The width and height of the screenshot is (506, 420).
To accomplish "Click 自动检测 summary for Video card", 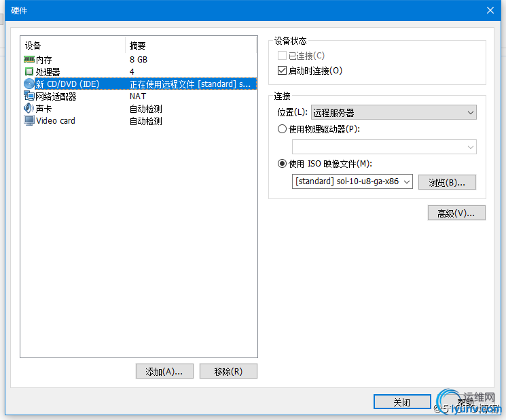I will click(x=145, y=121).
